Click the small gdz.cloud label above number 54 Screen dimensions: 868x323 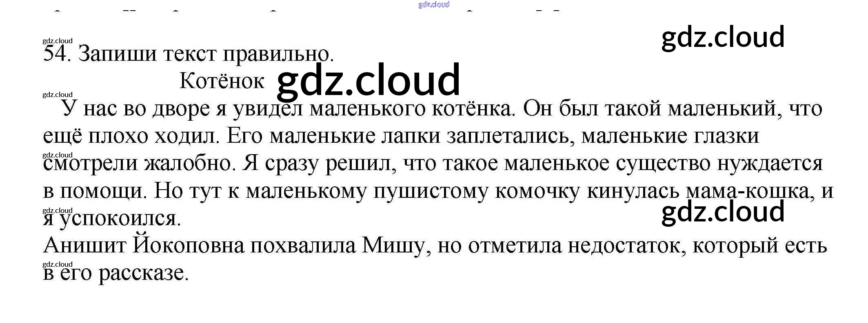[58, 41]
